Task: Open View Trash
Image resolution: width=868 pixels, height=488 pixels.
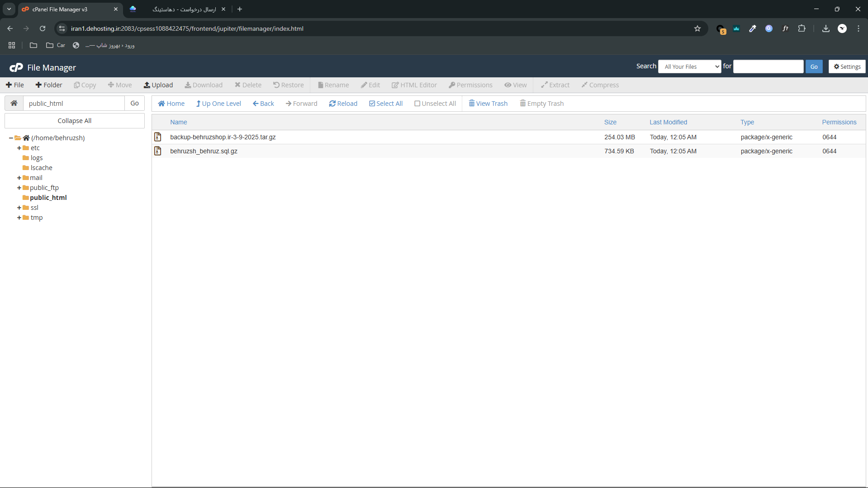Action: 488,104
